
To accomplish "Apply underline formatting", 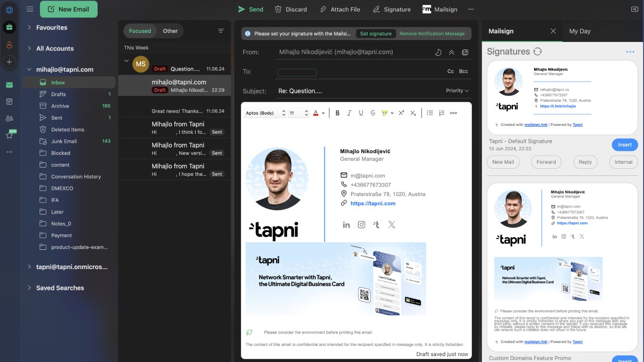I will pyautogui.click(x=361, y=113).
